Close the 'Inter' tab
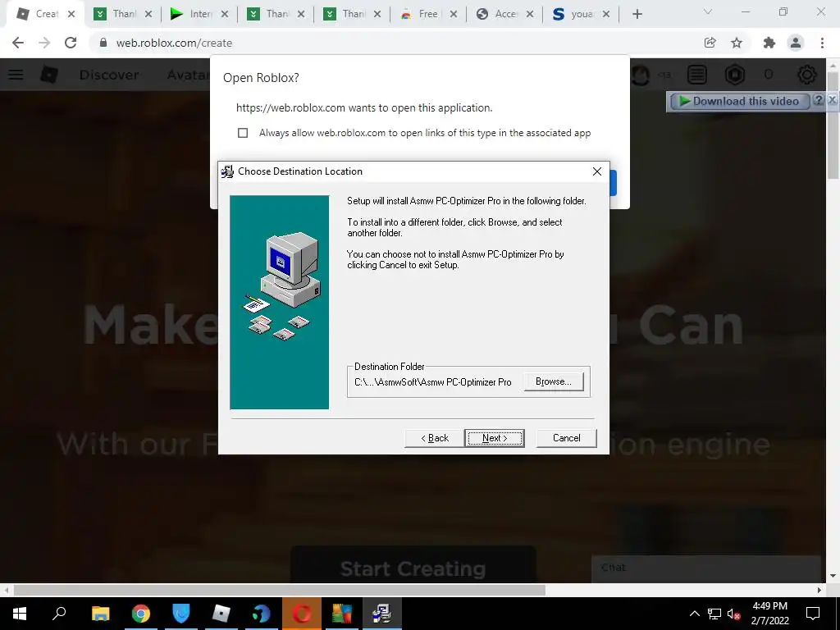This screenshot has height=630, width=840. click(x=225, y=14)
